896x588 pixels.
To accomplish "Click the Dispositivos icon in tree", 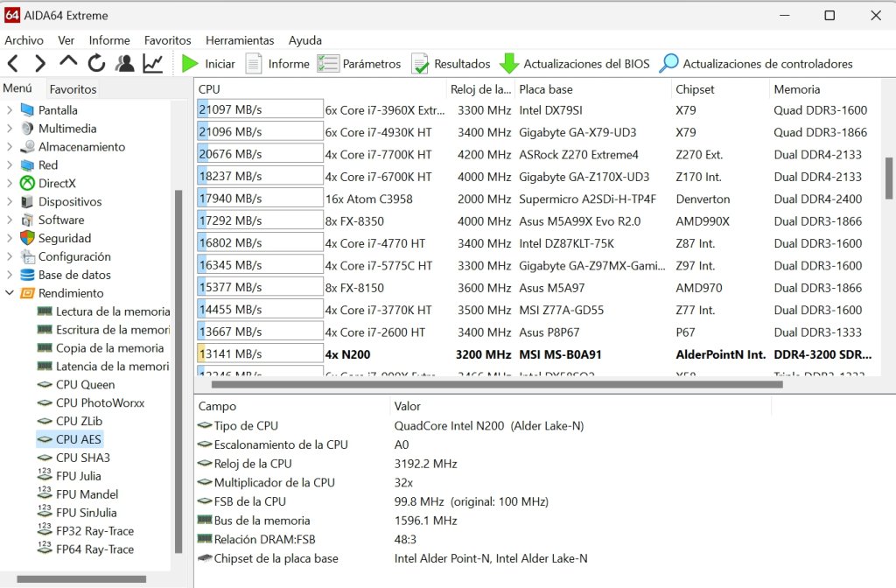I will coord(27,202).
